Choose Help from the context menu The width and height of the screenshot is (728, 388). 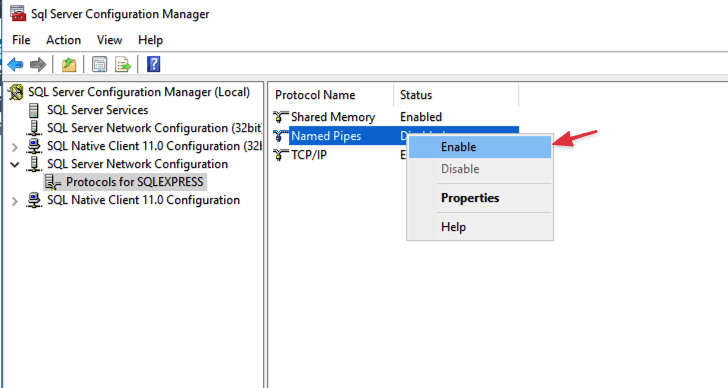tap(480, 226)
